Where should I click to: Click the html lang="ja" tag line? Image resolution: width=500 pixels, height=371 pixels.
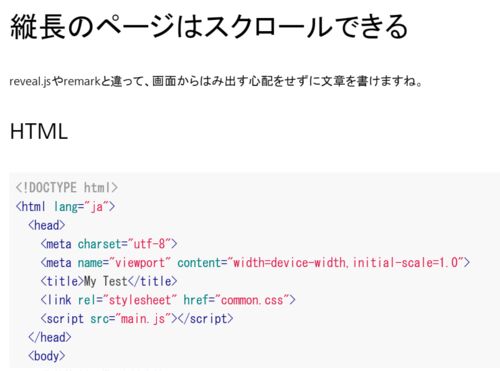click(x=65, y=207)
